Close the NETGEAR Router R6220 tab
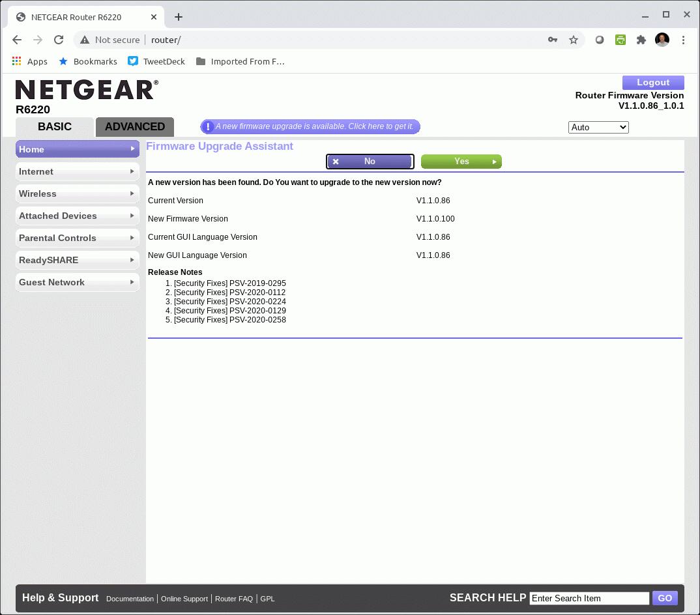The image size is (700, 615). click(x=154, y=17)
